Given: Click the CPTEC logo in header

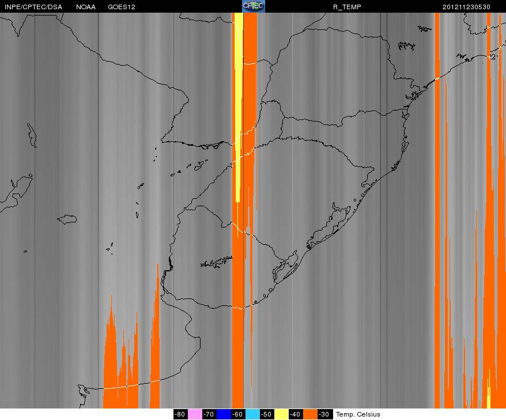Looking at the screenshot, I should pyautogui.click(x=254, y=6).
